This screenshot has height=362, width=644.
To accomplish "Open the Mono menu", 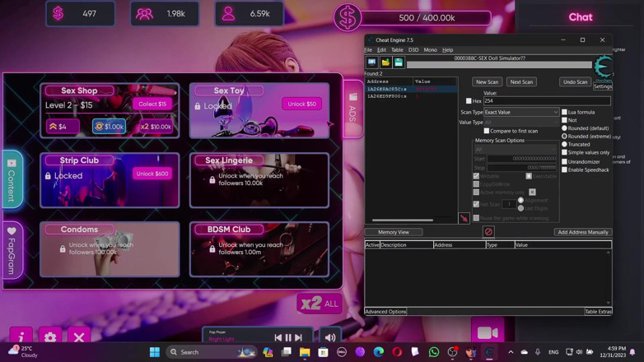I will (x=430, y=49).
